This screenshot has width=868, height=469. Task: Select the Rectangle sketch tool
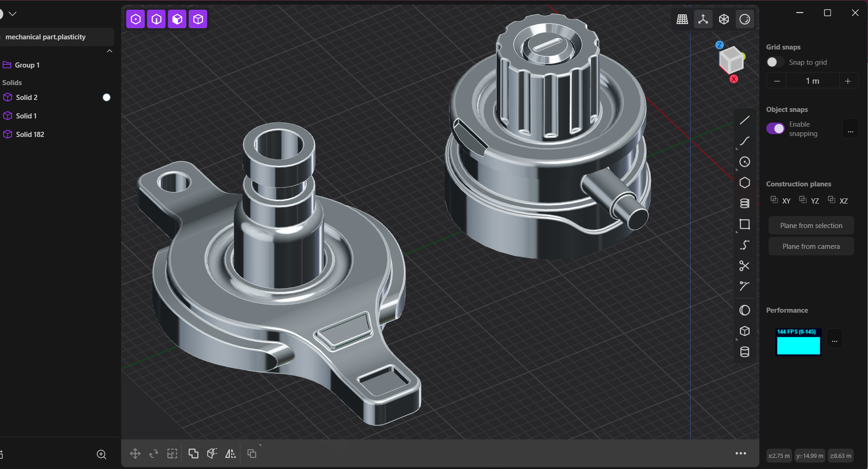745,224
